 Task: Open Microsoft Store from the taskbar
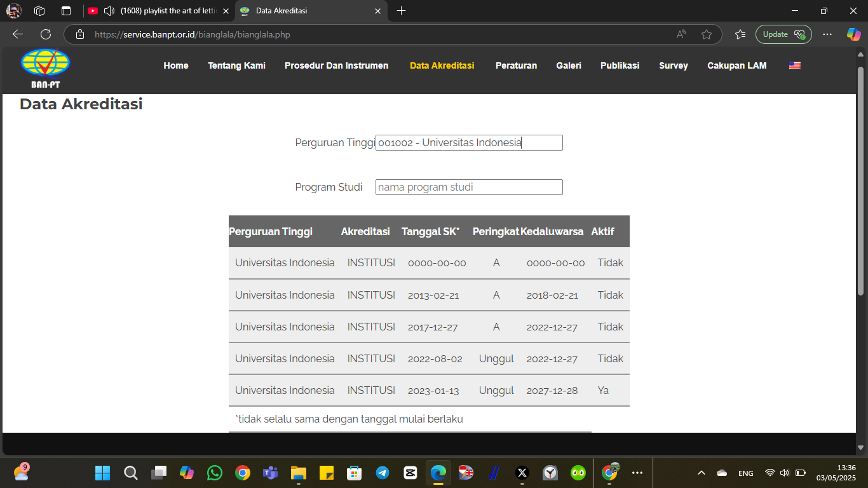(354, 473)
